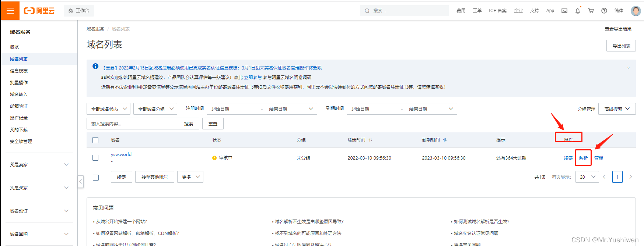644x246 pixels.
Task: Click the Cloud Shell terminal icon
Action: [x=564, y=11]
